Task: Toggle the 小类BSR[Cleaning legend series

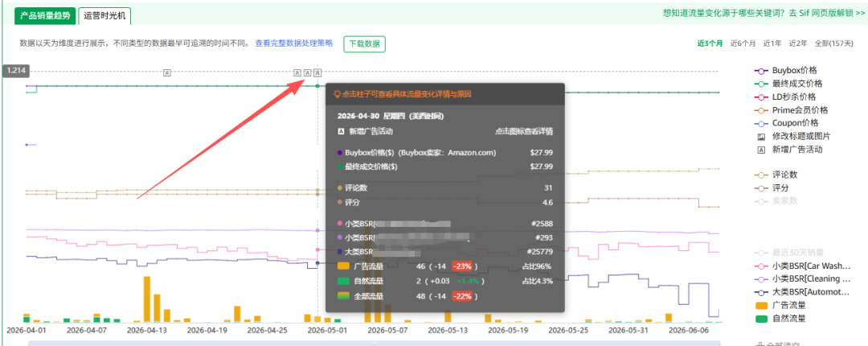Action: [802, 279]
